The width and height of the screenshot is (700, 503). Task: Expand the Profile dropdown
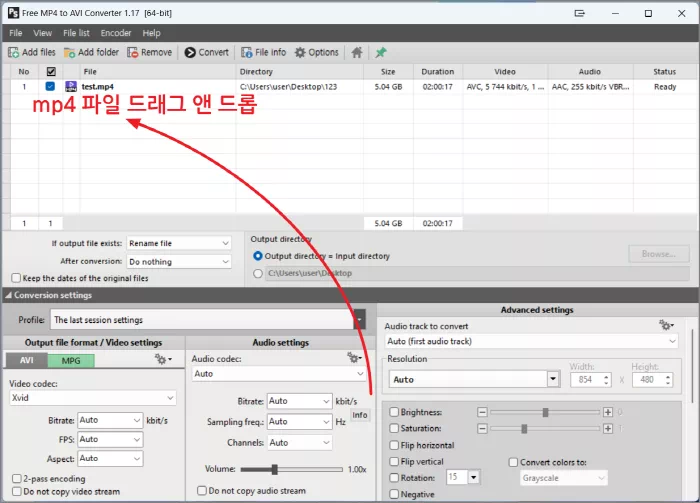click(x=359, y=320)
